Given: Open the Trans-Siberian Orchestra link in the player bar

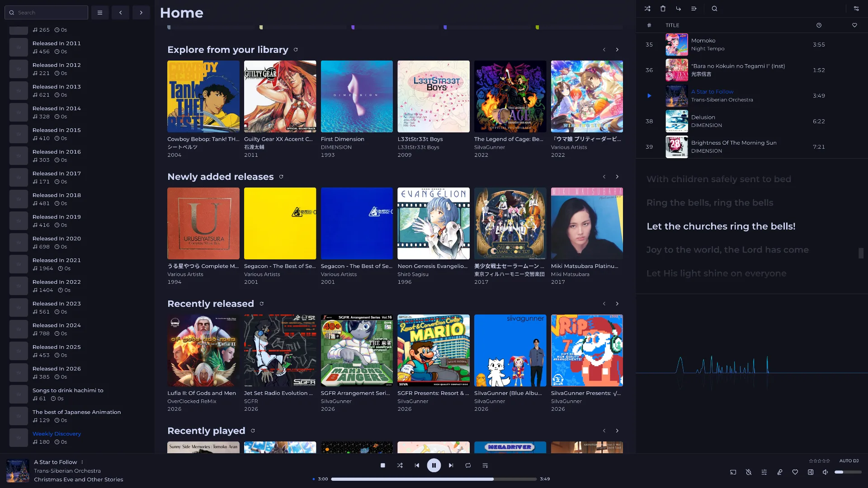Looking at the screenshot, I should 67,471.
